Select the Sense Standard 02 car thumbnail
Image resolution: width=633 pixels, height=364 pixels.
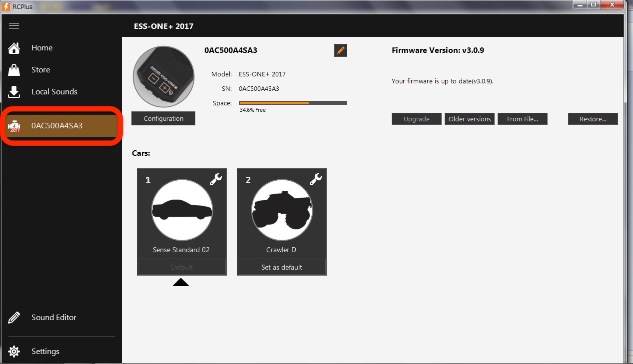coord(182,210)
